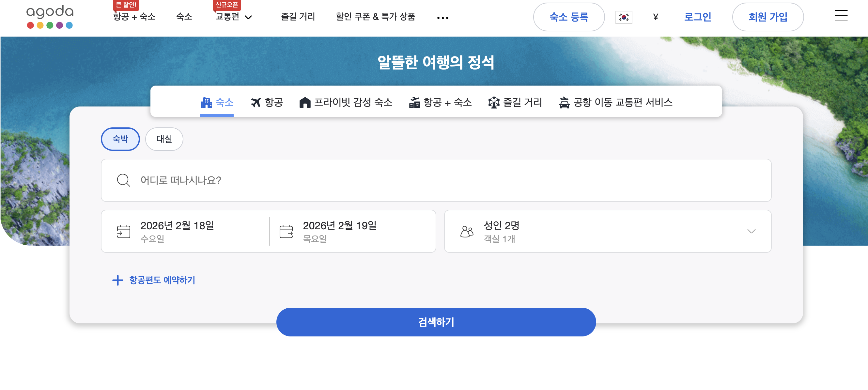Select the 대실 day-use option

pos(164,139)
